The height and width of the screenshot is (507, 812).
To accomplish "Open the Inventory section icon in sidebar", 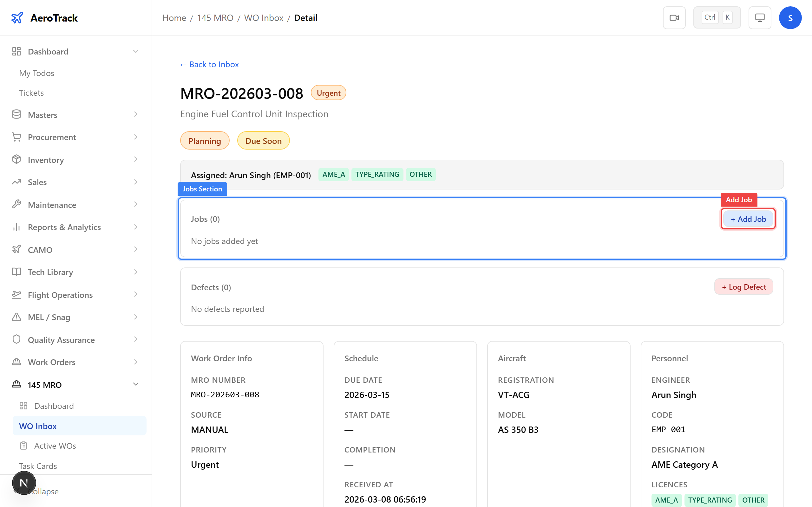I will (16, 160).
